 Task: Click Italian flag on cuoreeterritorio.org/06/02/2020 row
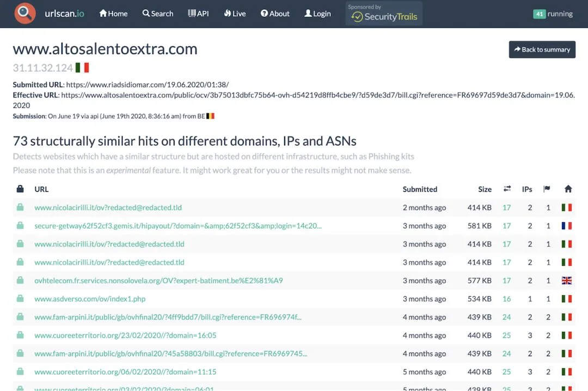click(567, 372)
